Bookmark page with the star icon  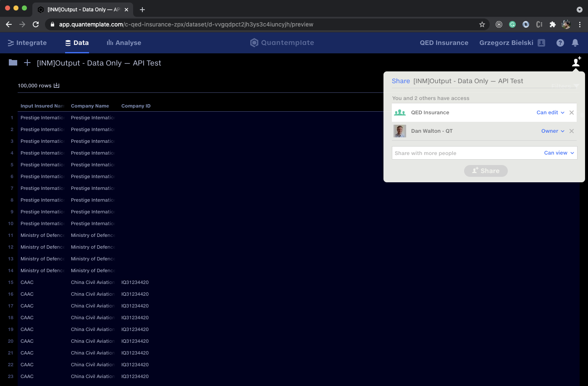(x=482, y=24)
